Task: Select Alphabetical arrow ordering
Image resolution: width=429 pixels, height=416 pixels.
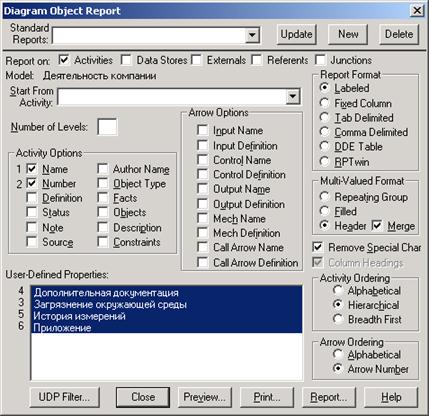Action: 338,354
